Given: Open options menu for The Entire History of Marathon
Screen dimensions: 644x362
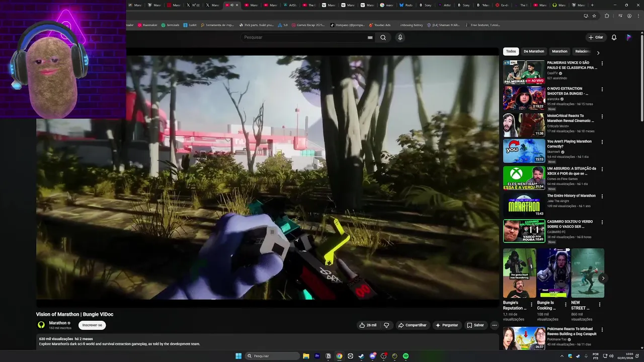Looking at the screenshot, I should (x=602, y=197).
